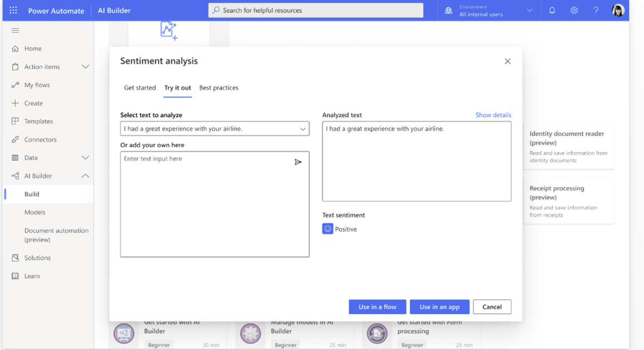
Task: Click the Connectors label
Action: pos(40,140)
